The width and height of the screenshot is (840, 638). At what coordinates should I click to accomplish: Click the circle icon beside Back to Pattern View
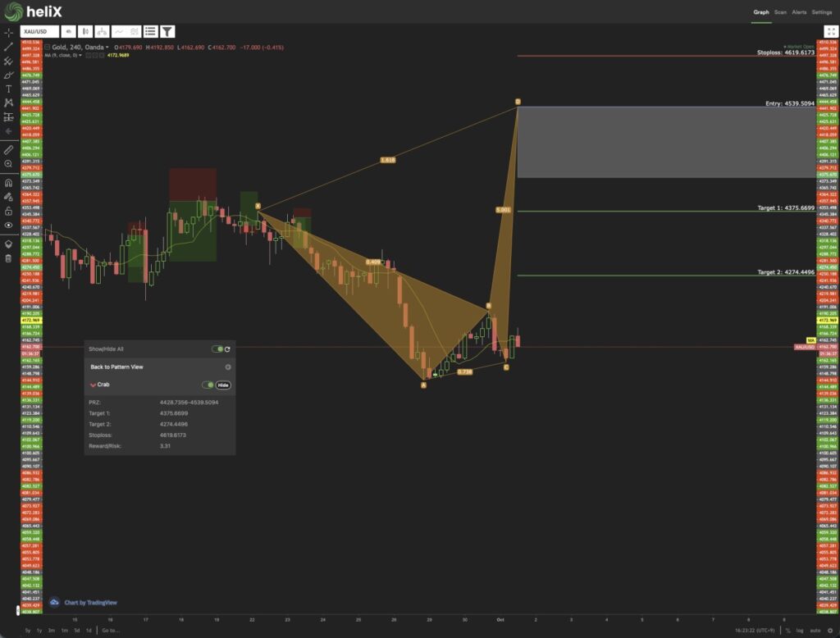pos(228,367)
